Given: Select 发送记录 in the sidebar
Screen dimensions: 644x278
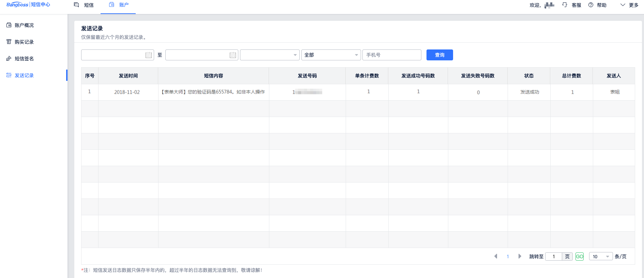Looking at the screenshot, I should [24, 75].
